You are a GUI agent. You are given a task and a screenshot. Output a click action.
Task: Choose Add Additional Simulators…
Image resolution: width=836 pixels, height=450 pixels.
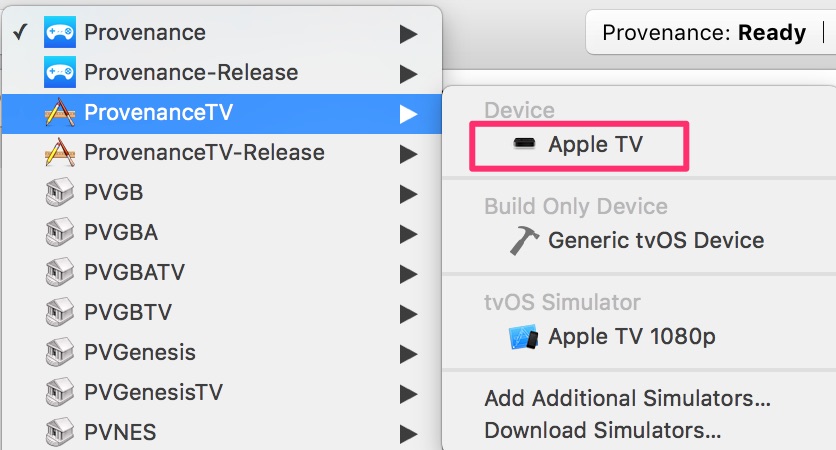tap(627, 399)
